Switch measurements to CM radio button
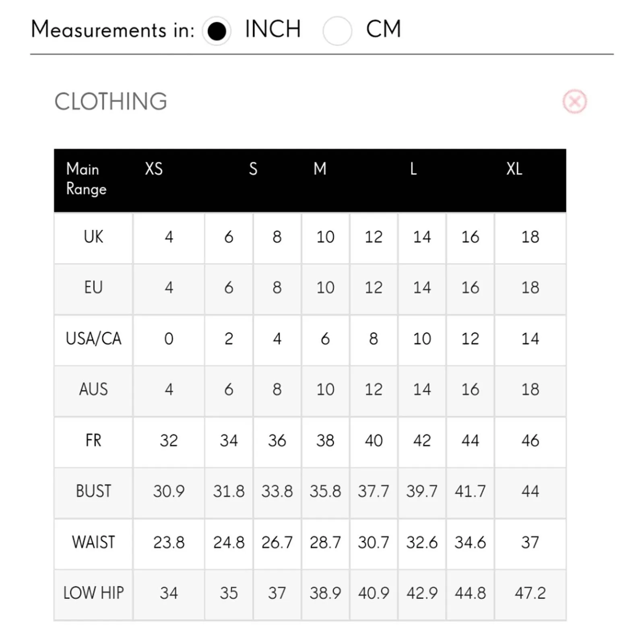The height and width of the screenshot is (644, 644). coord(337,31)
